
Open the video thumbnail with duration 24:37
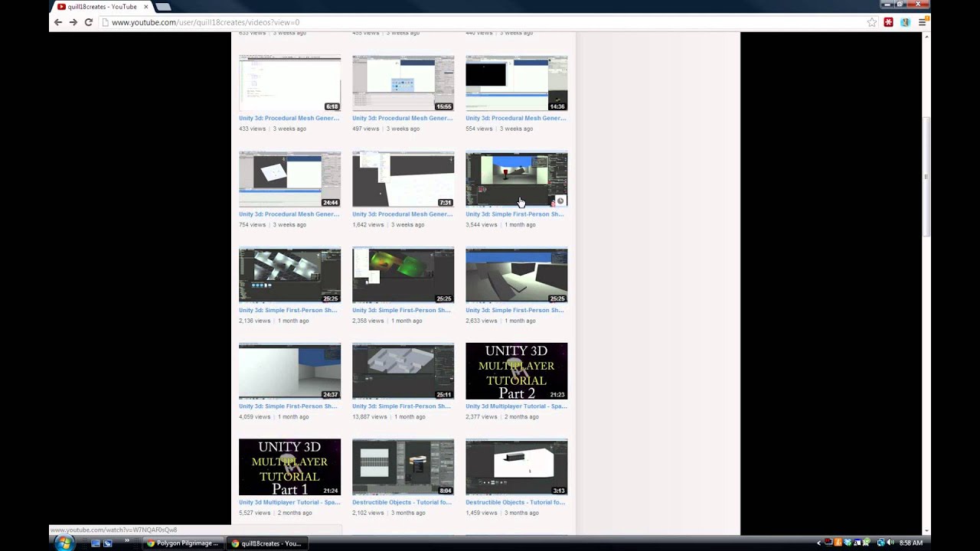tap(289, 371)
